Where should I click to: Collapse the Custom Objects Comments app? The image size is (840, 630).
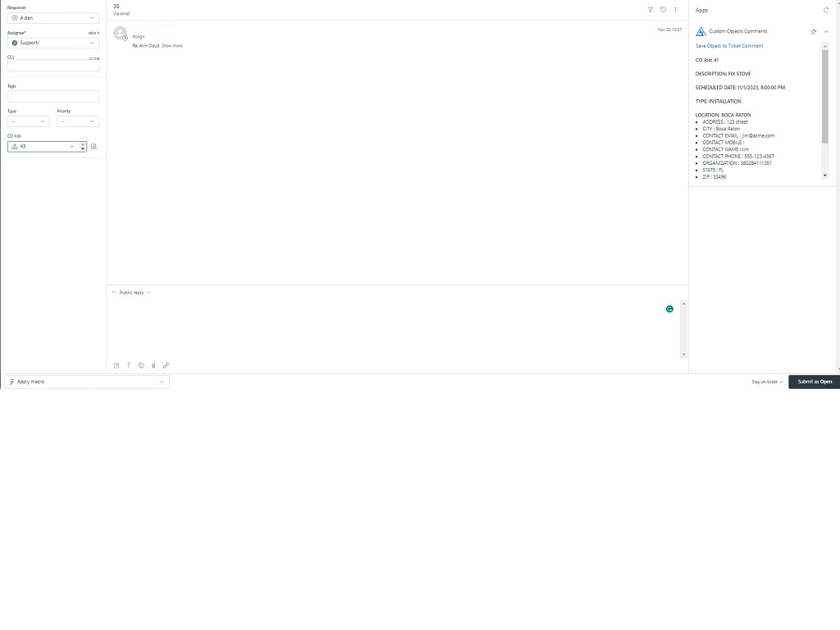pyautogui.click(x=826, y=31)
